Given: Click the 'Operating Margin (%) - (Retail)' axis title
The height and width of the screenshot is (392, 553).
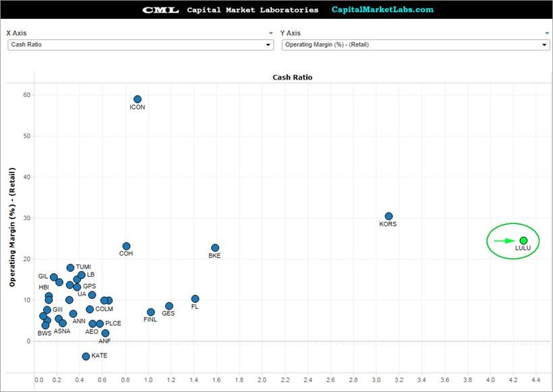Looking at the screenshot, I should click(x=12, y=227).
